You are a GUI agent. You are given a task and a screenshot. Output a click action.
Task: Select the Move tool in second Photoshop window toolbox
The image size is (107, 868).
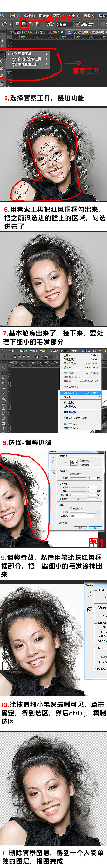[4, 368]
